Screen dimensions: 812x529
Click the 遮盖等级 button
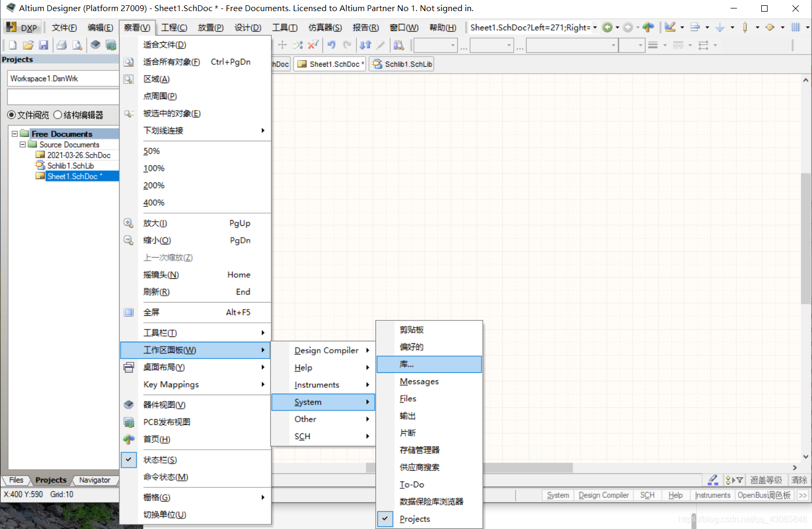(x=766, y=480)
